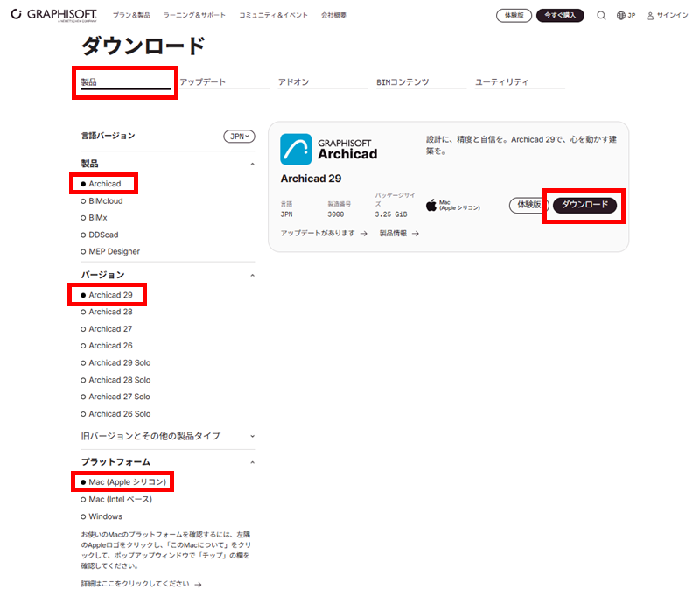The height and width of the screenshot is (604, 700).
Task: Select the DDScad product option
Action: [x=100, y=235]
